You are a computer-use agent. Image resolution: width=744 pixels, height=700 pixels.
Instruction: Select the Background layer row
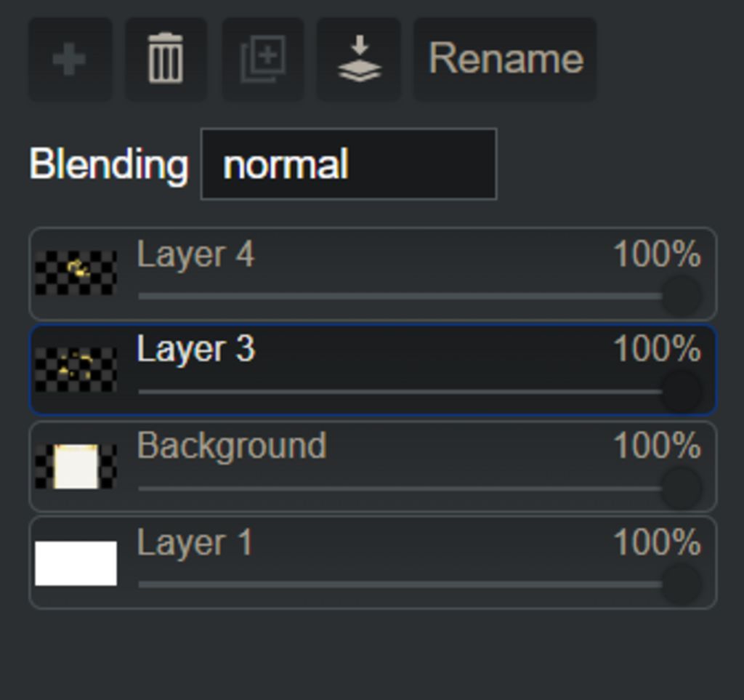click(x=373, y=467)
